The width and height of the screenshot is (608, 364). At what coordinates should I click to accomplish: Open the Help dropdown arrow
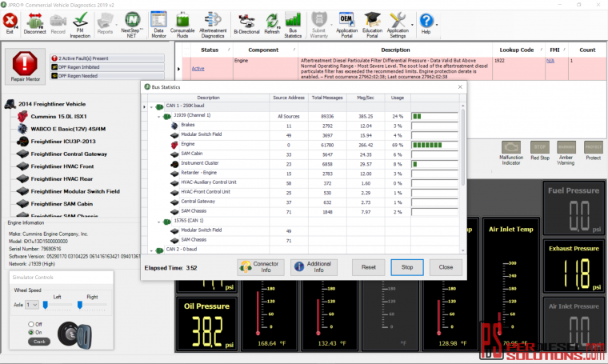coord(438,24)
